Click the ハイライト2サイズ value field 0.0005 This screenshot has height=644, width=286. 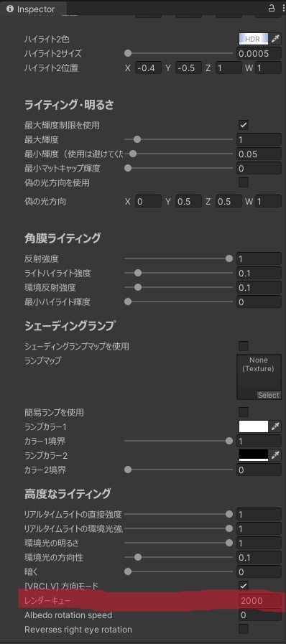tap(259, 53)
